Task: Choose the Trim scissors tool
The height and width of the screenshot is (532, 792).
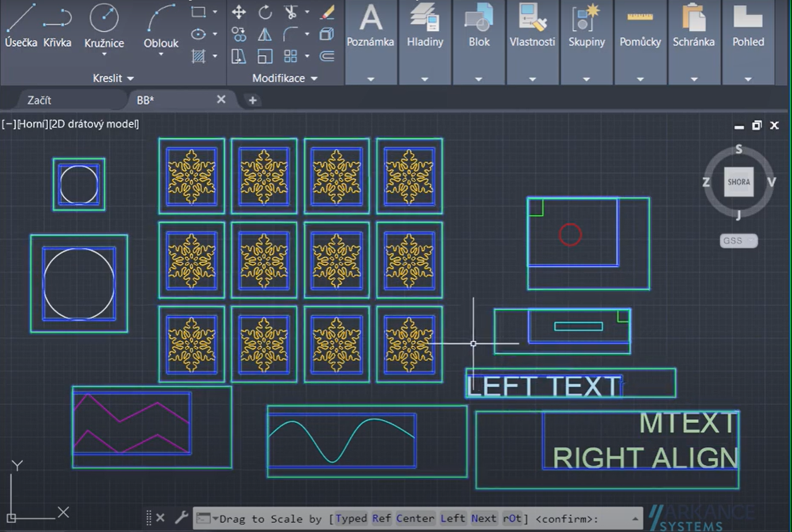Action: click(x=291, y=12)
